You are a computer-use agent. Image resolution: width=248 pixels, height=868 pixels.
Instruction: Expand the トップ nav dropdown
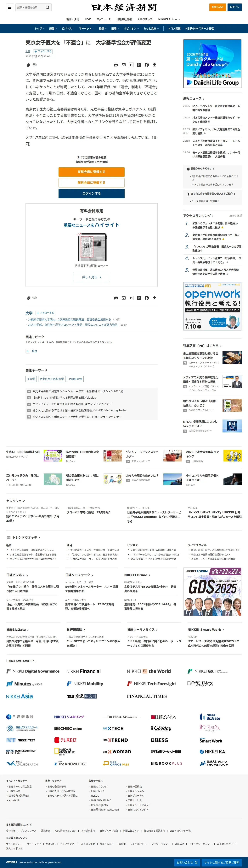point(39,29)
